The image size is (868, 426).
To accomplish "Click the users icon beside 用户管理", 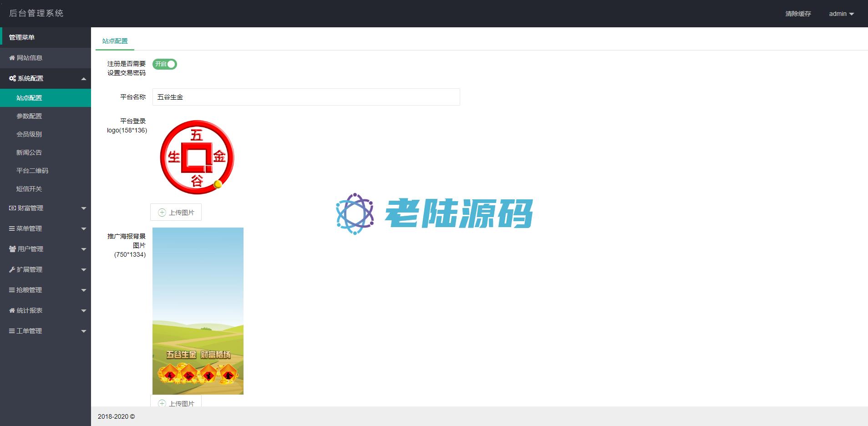I will click(x=12, y=249).
